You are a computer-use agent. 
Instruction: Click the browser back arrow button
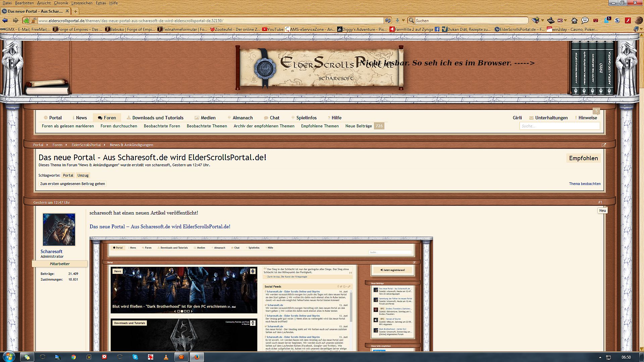coord(5,20)
